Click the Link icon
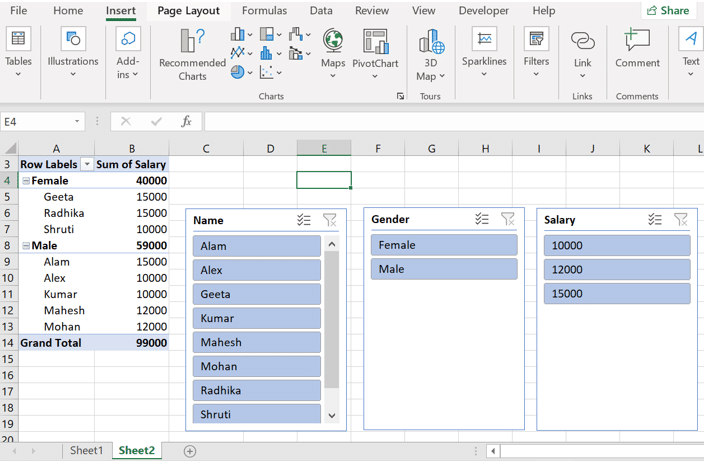This screenshot has height=461, width=704. pyautogui.click(x=582, y=41)
